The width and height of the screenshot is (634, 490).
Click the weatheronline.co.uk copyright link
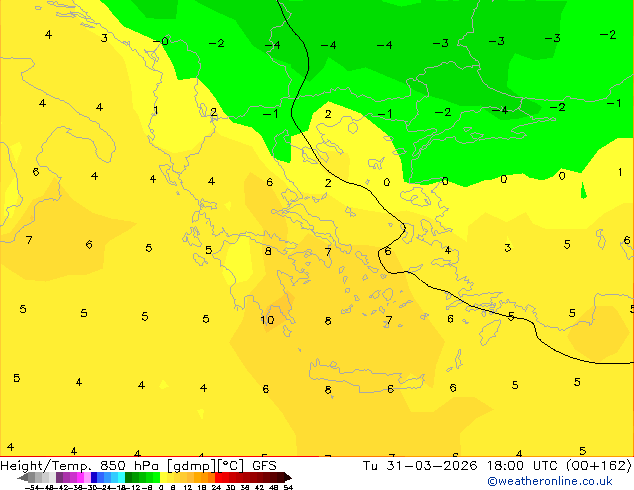coord(550,481)
